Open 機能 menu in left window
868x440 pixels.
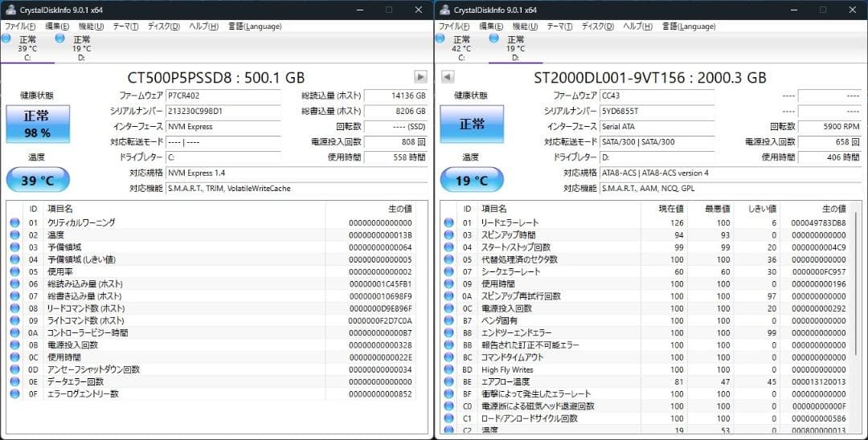[92, 26]
